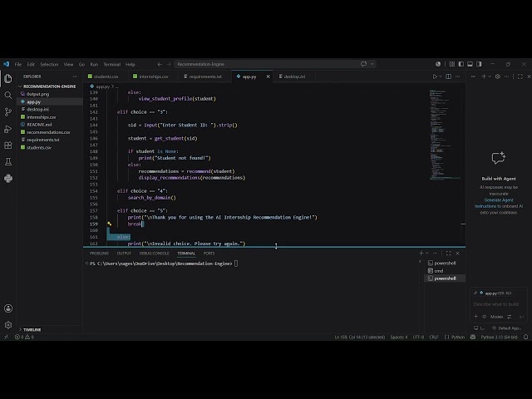Viewport: 532px width, 399px height.
Task: Create a new terminal with plus icon
Action: click(x=421, y=253)
